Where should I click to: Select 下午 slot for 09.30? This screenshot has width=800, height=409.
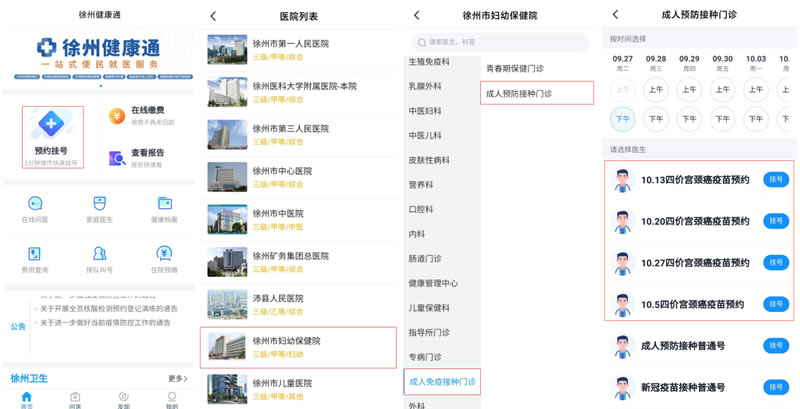coord(722,119)
